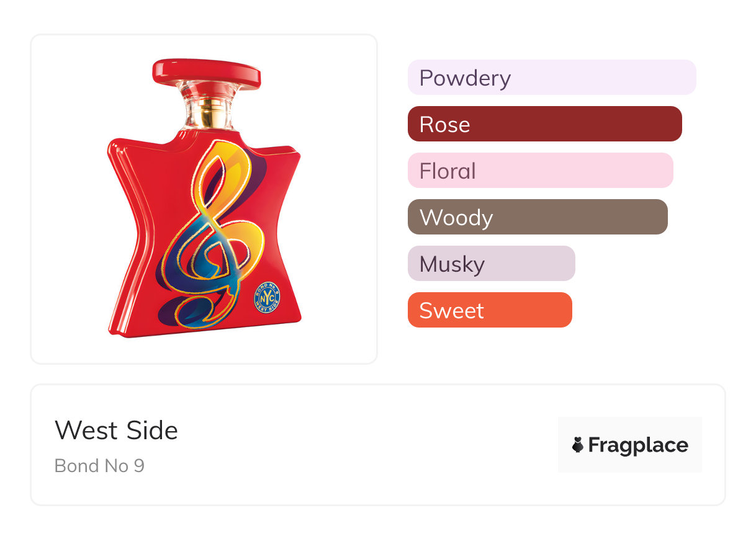Click the white "Rose" text label

coord(444,125)
